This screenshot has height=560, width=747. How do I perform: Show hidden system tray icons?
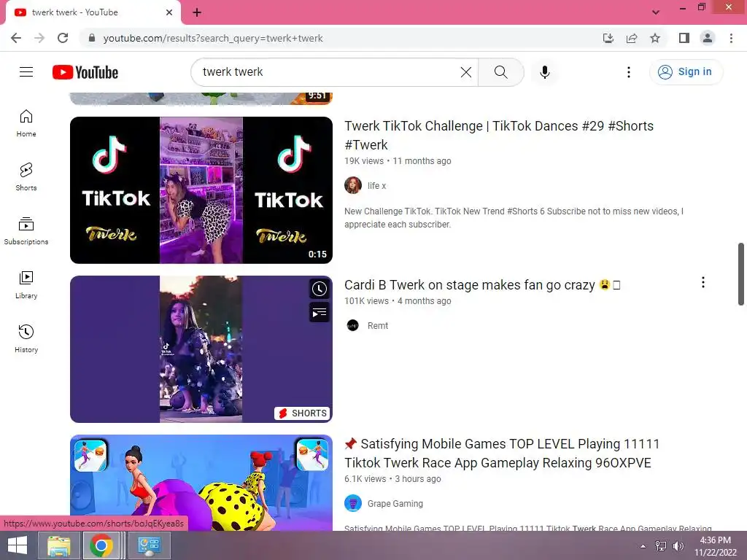pyautogui.click(x=643, y=546)
